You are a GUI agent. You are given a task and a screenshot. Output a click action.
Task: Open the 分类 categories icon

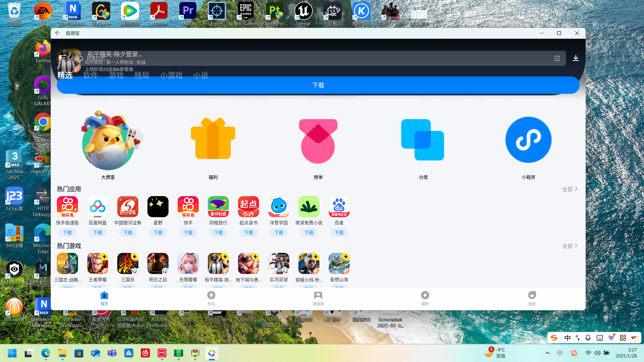[x=423, y=140]
